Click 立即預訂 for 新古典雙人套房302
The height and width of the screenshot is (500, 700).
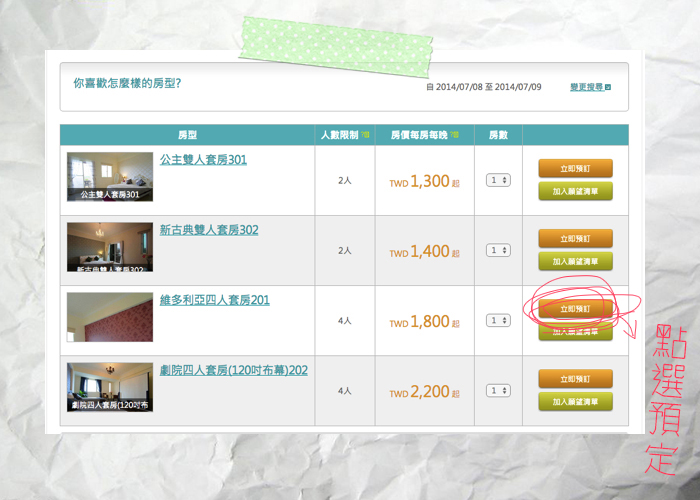pyautogui.click(x=575, y=238)
